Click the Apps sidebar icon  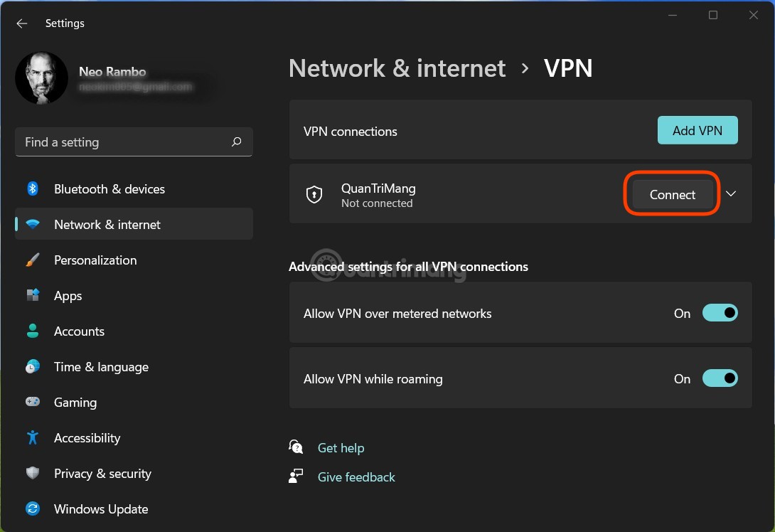33,295
